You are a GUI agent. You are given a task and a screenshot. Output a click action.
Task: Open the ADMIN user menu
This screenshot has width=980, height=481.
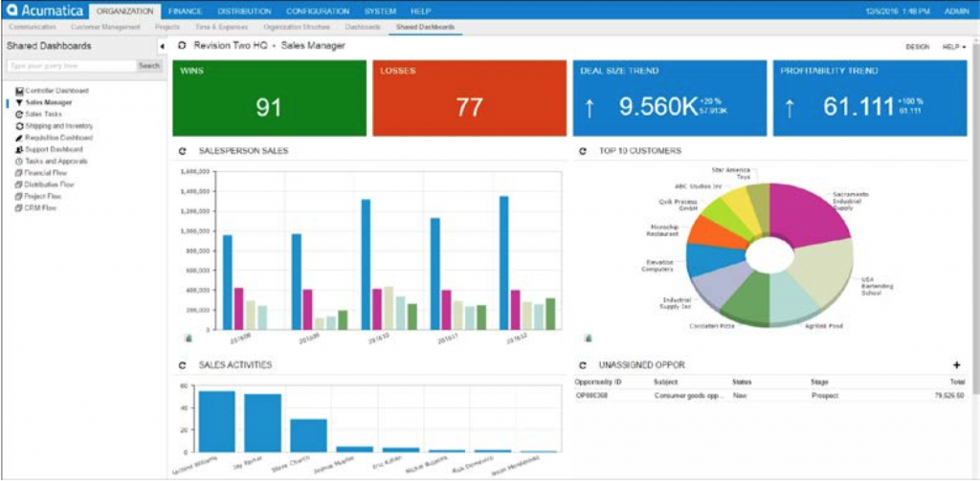tap(956, 11)
